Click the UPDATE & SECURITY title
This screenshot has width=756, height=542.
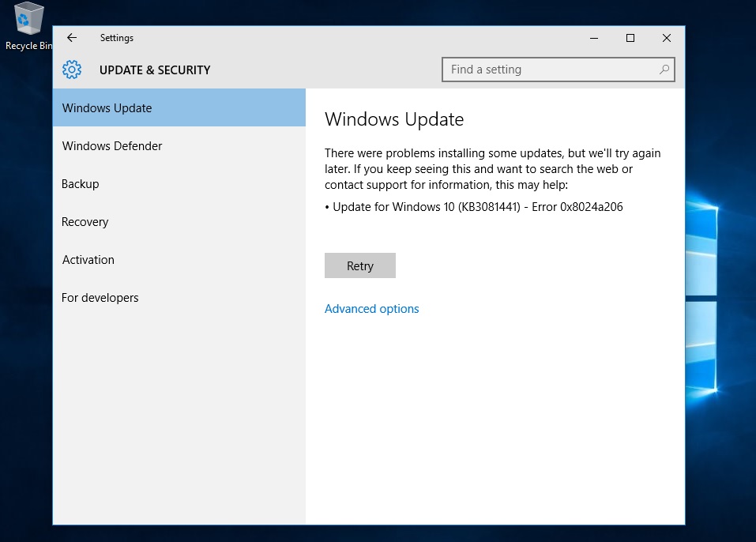(x=155, y=70)
